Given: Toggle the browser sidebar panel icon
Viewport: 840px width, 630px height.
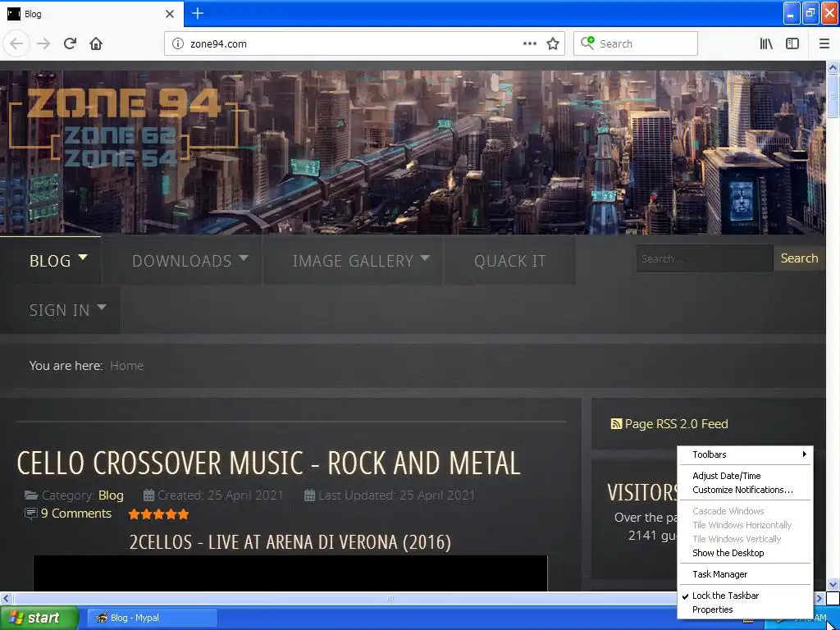Looking at the screenshot, I should click(792, 43).
